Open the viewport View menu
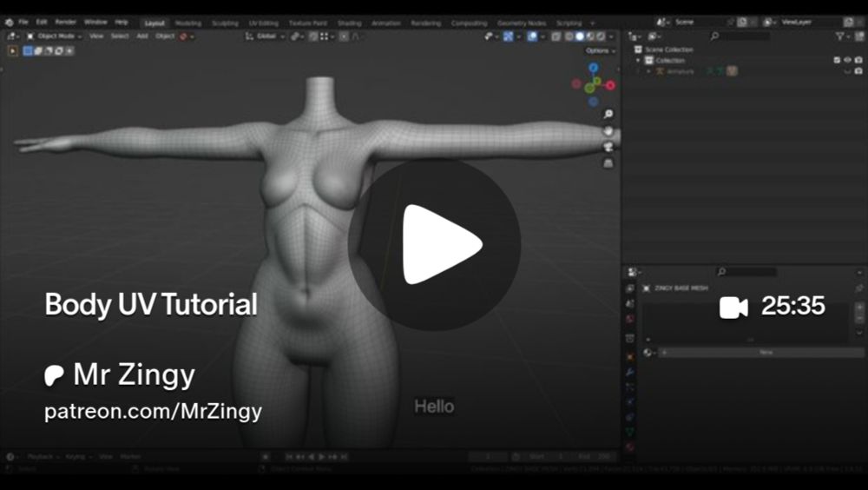Image resolution: width=868 pixels, height=490 pixels. pos(96,36)
